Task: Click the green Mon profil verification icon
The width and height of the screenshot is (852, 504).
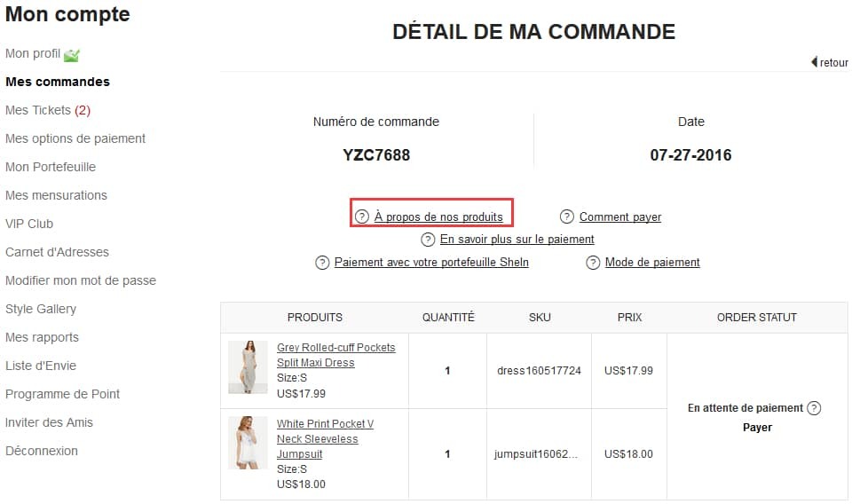Action: 72,55
